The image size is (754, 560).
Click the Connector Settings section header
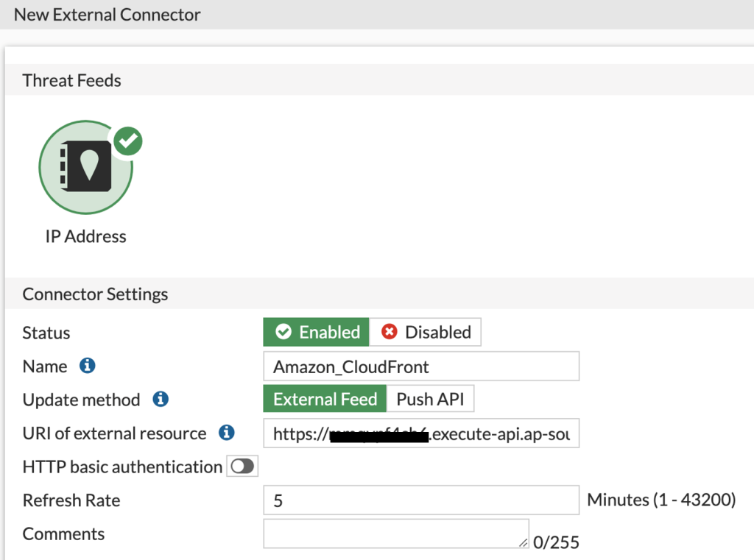(95, 294)
